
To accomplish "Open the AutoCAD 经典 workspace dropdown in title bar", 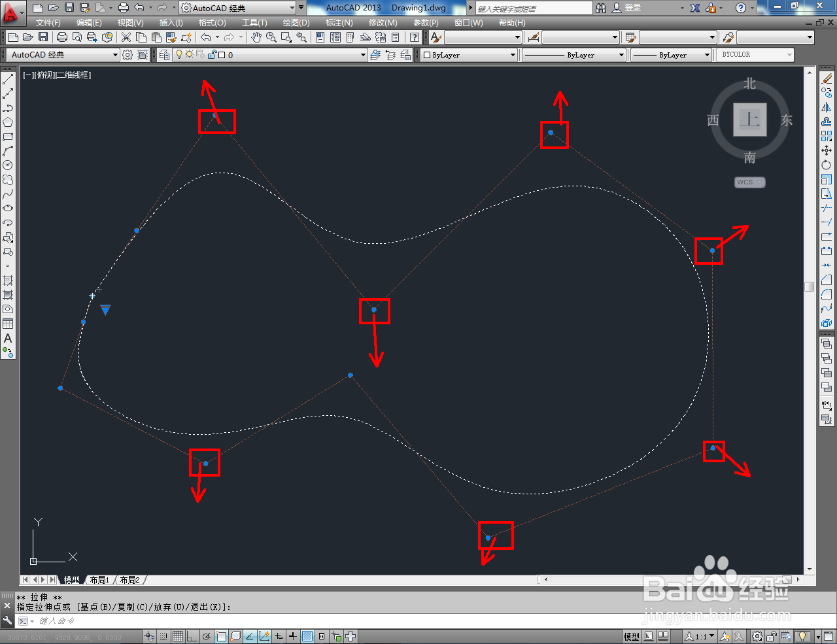I will (237, 8).
